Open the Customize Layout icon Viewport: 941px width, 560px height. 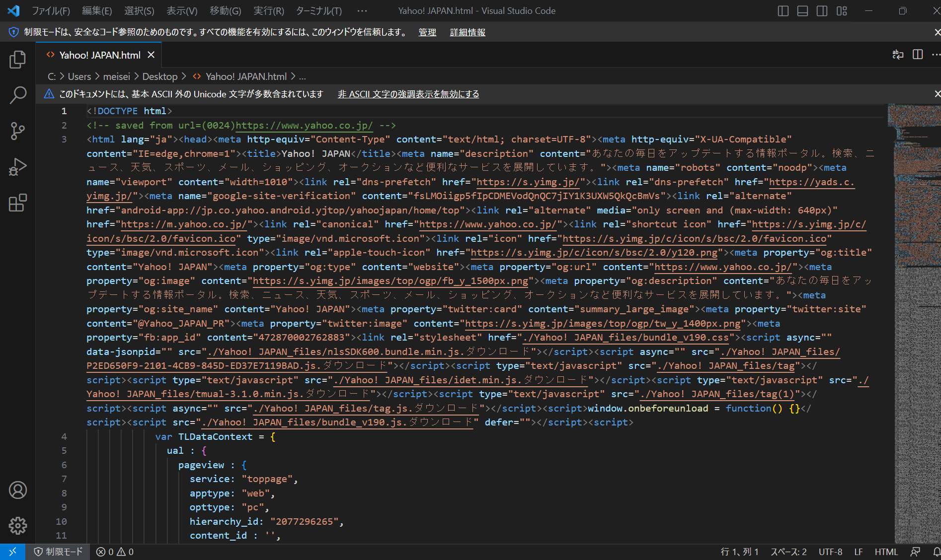coord(842,11)
